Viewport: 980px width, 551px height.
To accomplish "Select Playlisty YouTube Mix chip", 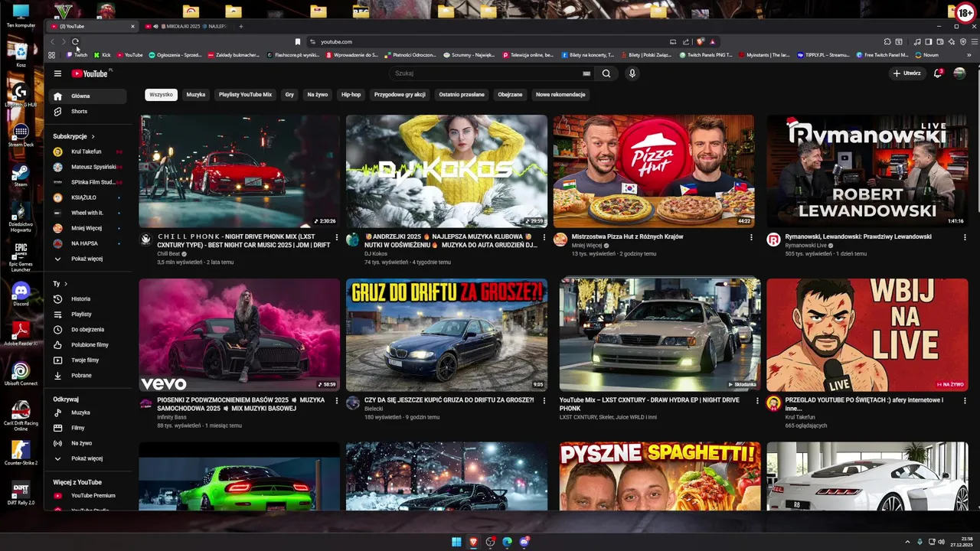I will click(x=245, y=95).
